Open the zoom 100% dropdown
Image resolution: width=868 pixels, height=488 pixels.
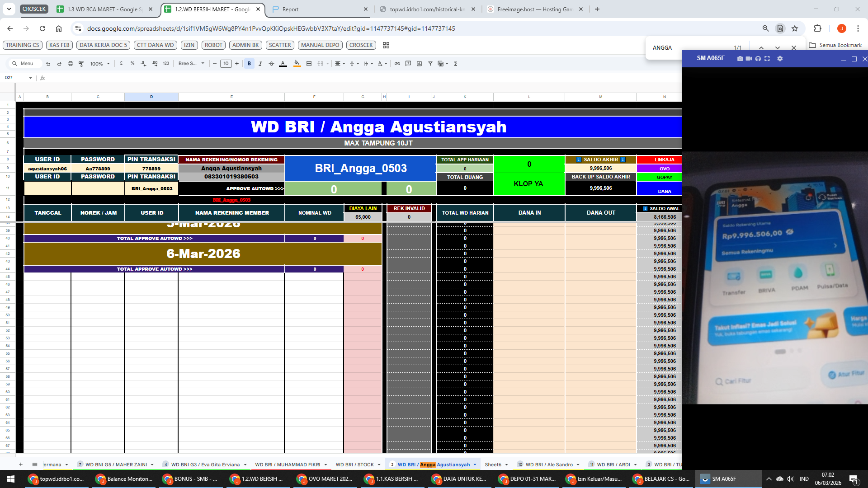tap(100, 64)
